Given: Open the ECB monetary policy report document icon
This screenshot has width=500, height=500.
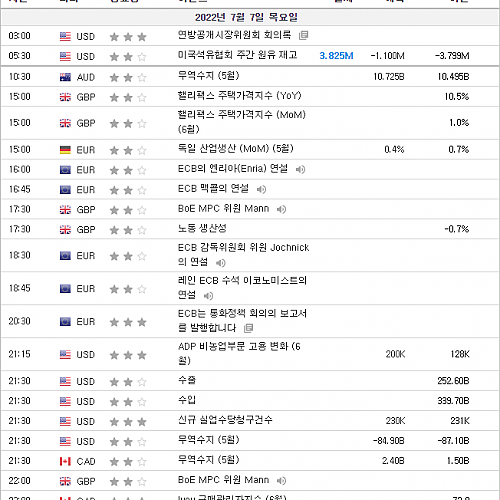Looking at the screenshot, I should 249,328.
